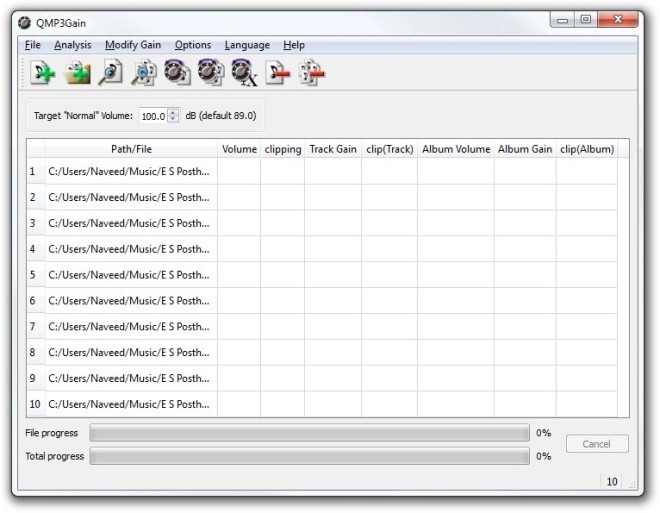This screenshot has width=660, height=513.
Task: Select row header number 1
Action: tap(36, 171)
